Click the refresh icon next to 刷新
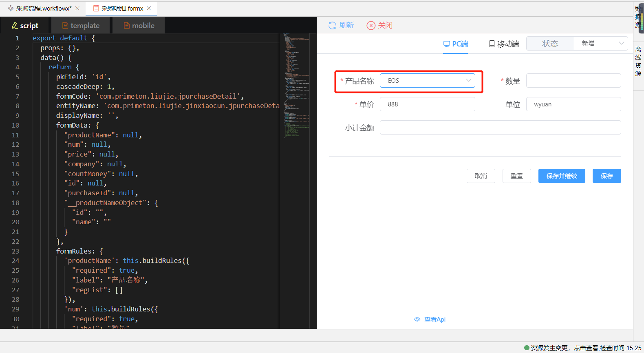The height and width of the screenshot is (353, 644). (x=332, y=26)
